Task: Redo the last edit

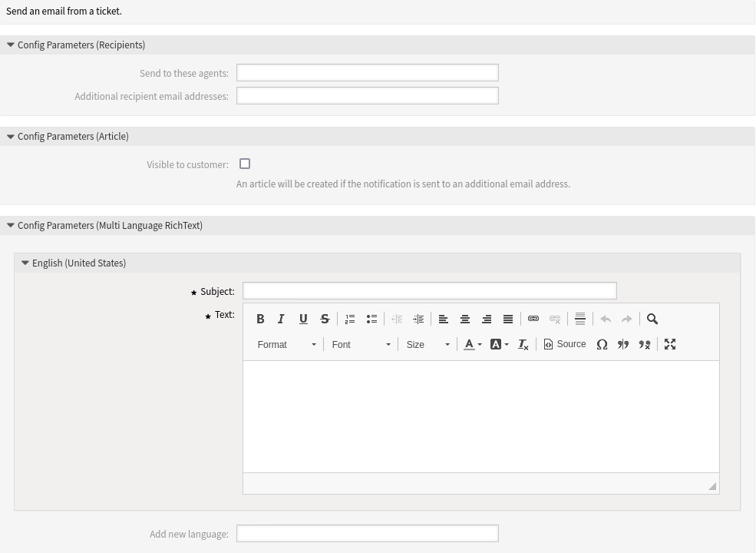Action: (x=627, y=319)
